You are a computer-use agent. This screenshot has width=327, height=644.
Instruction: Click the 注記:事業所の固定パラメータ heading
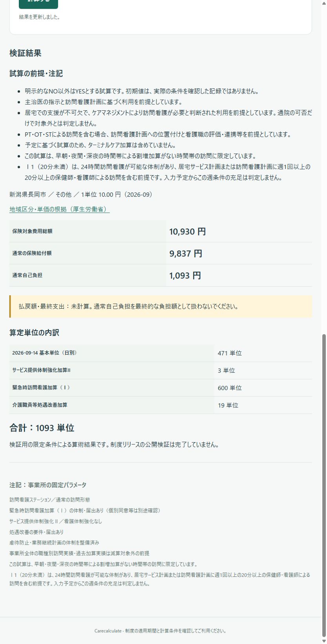[48, 485]
